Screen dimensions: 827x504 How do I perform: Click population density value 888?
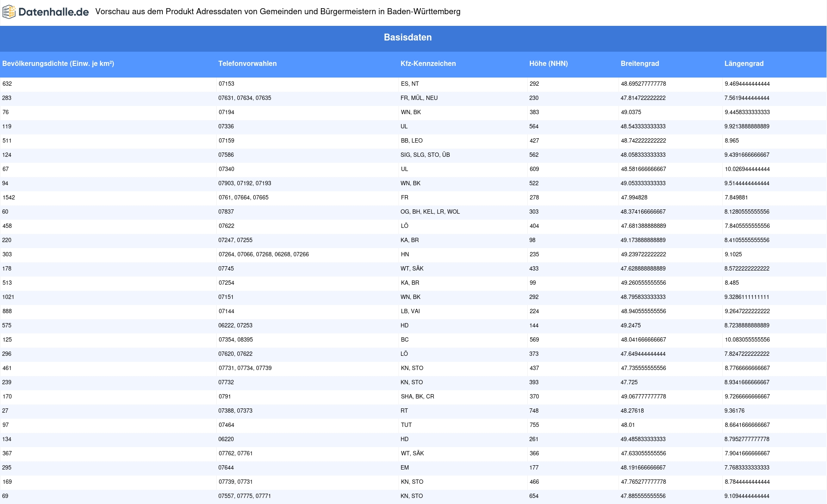click(7, 311)
